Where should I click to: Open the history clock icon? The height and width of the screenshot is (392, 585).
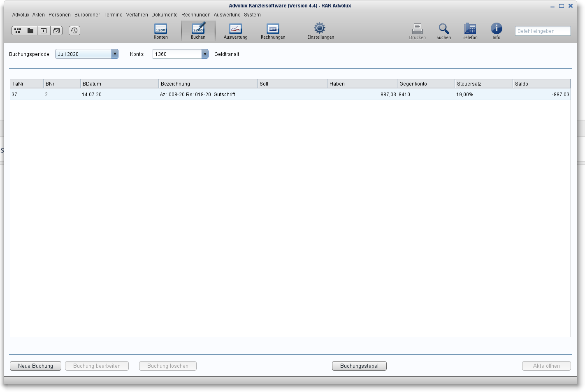tap(74, 30)
